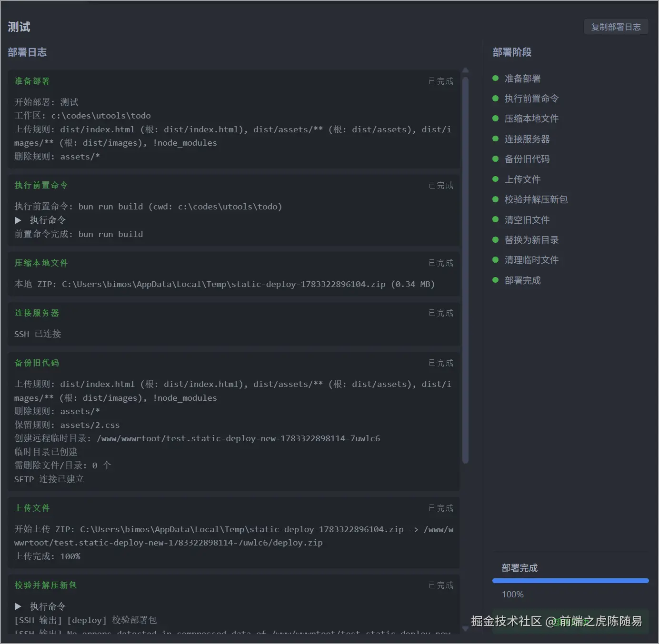This screenshot has height=644, width=659.
Task: Click the 准备部署 label in 部署阶段 list
Action: coord(522,79)
